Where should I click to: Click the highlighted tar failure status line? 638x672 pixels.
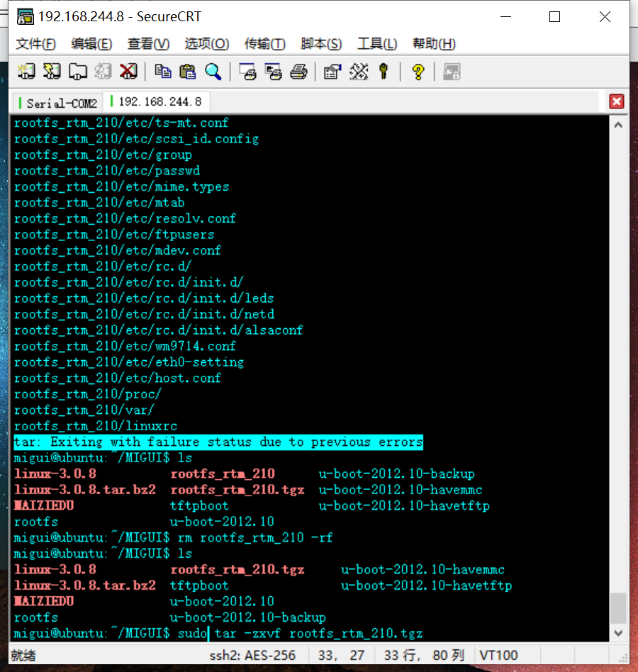(x=218, y=442)
